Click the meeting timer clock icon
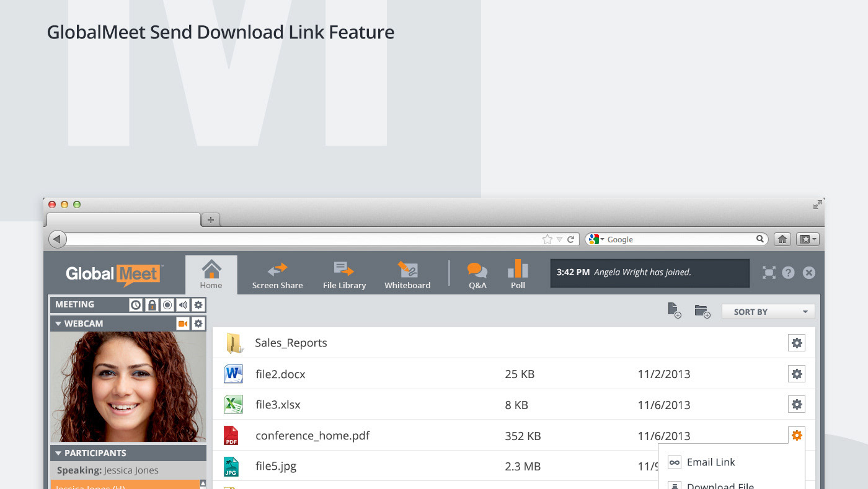This screenshot has width=868, height=489. (x=136, y=305)
